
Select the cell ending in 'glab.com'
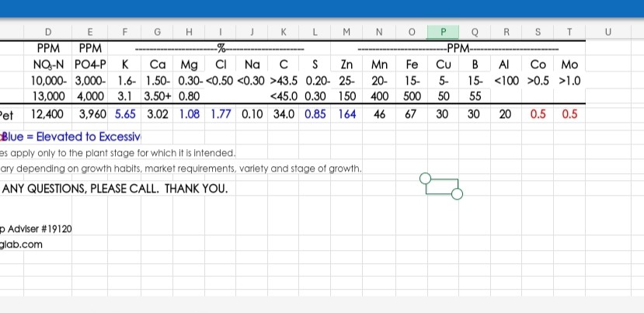point(22,244)
